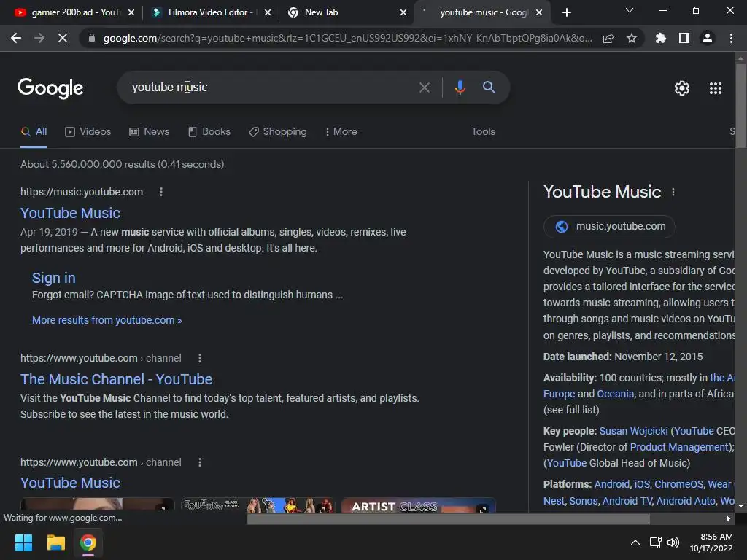The image size is (747, 560).
Task: Select the Videos results tab
Action: click(x=88, y=131)
